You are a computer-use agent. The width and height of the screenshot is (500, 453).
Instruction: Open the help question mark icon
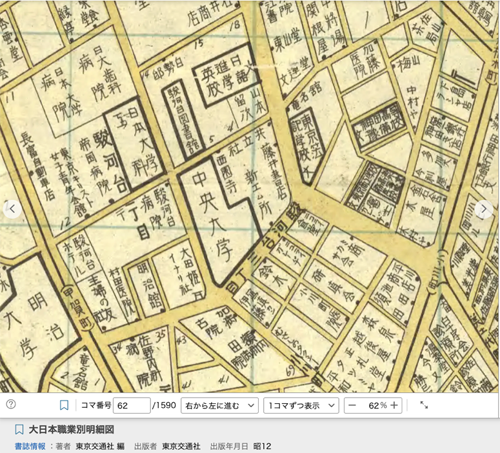tap(11, 404)
